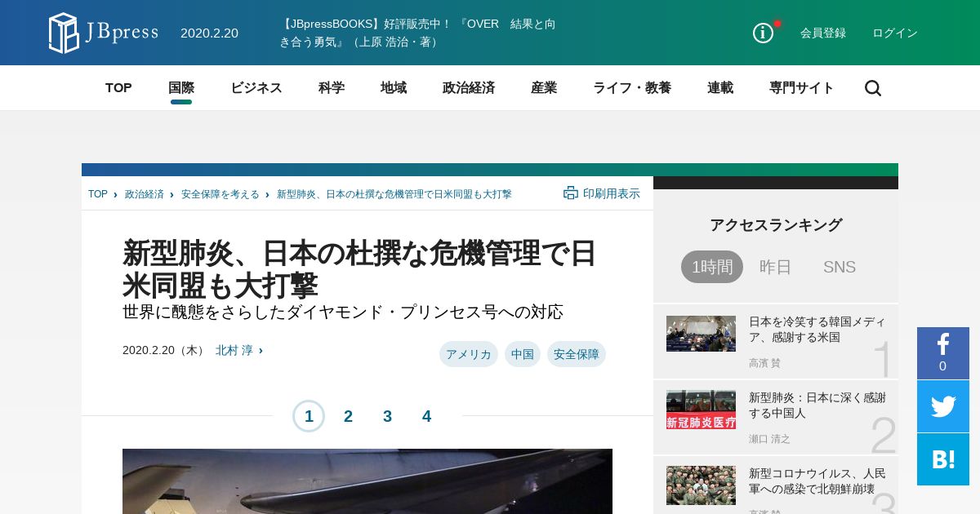Click the article title breadcrumb link
Screen dimensions: 980x514
[394, 194]
